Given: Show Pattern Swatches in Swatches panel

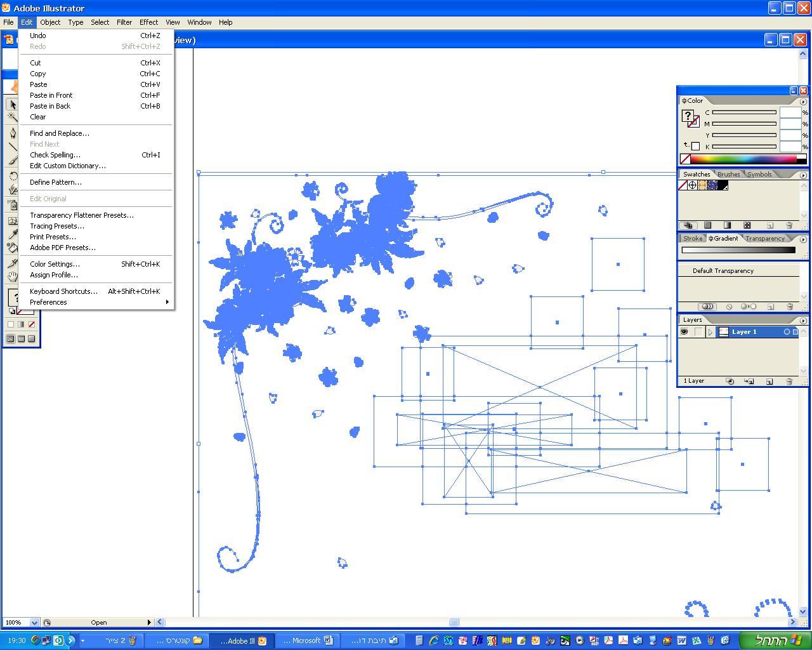Looking at the screenshot, I should click(747, 225).
